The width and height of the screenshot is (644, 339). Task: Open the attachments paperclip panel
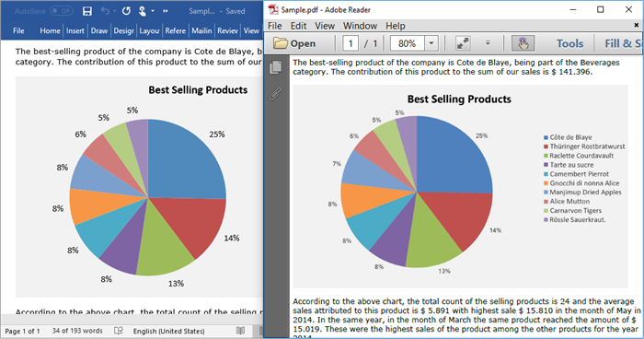276,94
